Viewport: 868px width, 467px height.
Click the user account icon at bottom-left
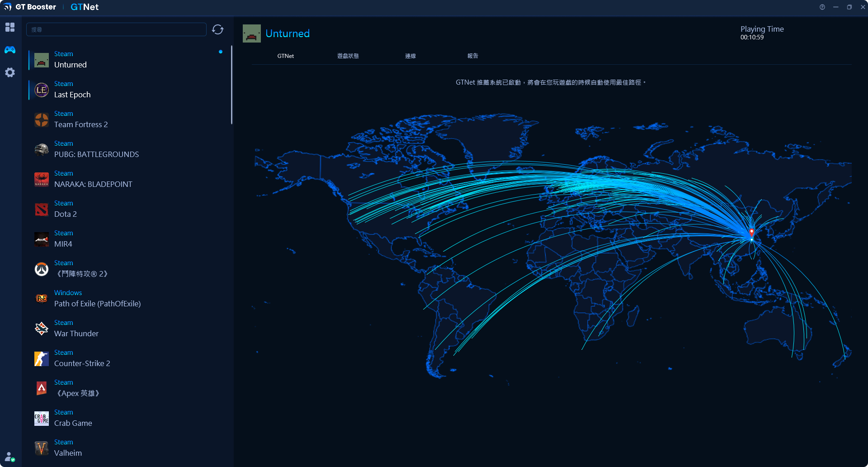(9, 457)
